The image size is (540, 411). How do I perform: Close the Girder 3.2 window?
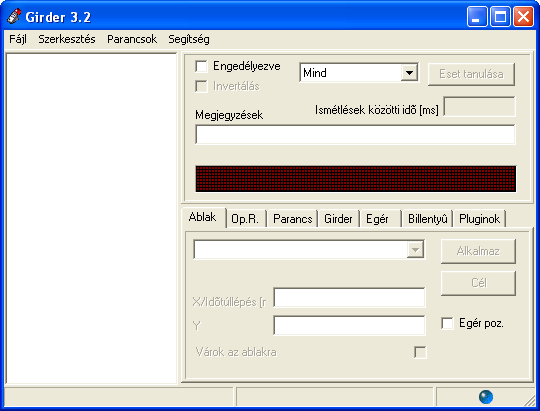coord(523,17)
